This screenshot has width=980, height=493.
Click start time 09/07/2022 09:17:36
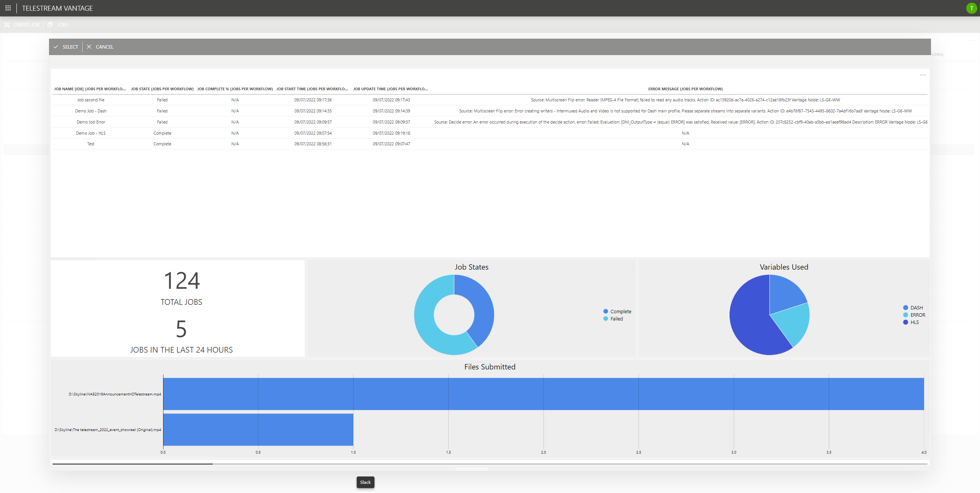coord(313,100)
